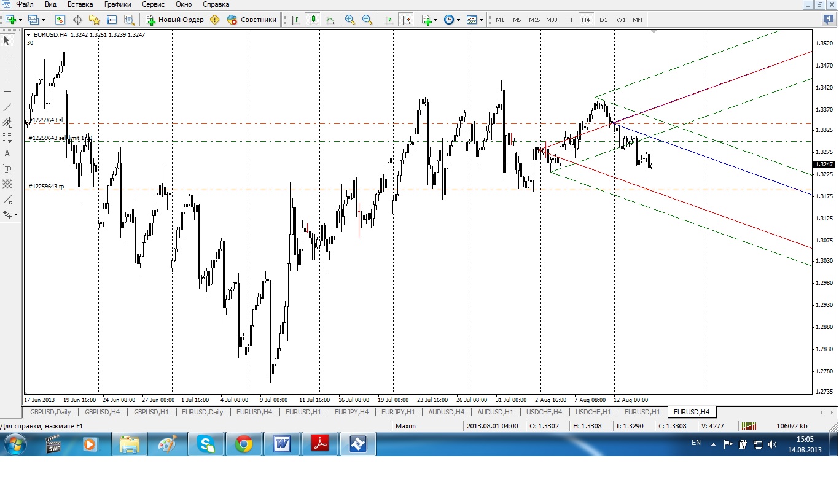Select the M5 timeframe
Image resolution: width=839 pixels, height=504 pixels.
tap(517, 20)
